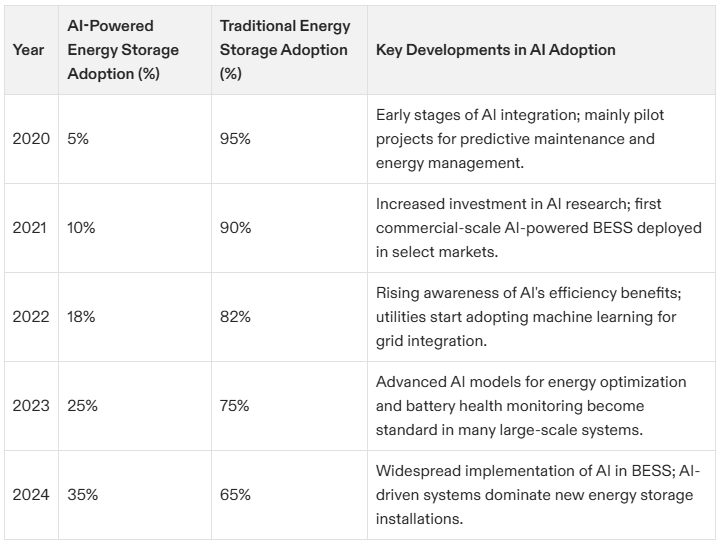Click the Year column header
721x544 pixels.
click(28, 50)
